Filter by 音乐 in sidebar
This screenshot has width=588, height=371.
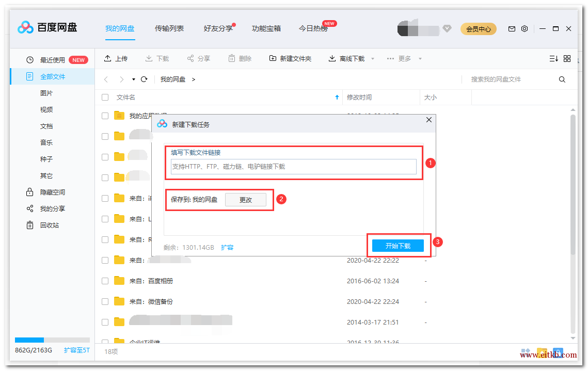click(x=46, y=142)
